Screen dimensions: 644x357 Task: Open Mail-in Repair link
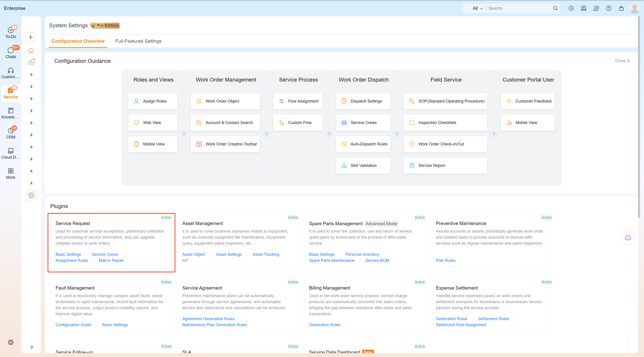111,260
